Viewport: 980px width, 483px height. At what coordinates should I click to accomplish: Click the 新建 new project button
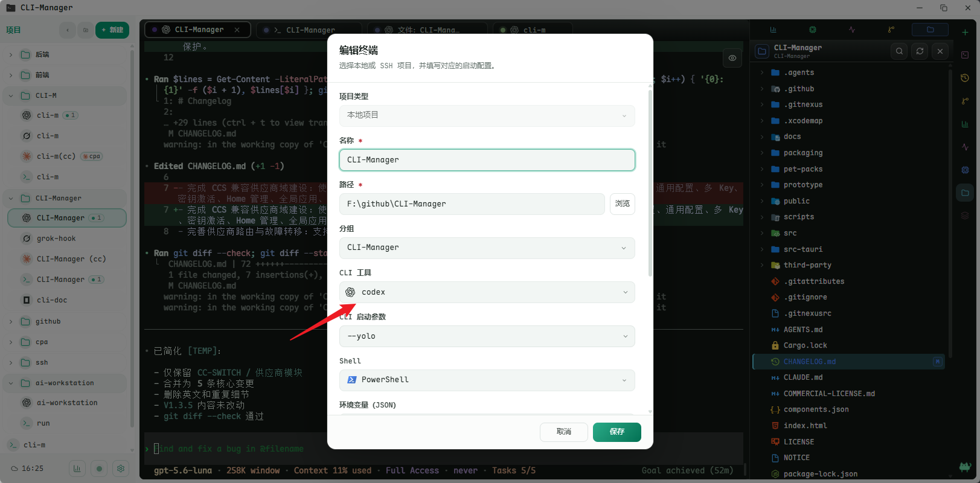[x=112, y=30]
